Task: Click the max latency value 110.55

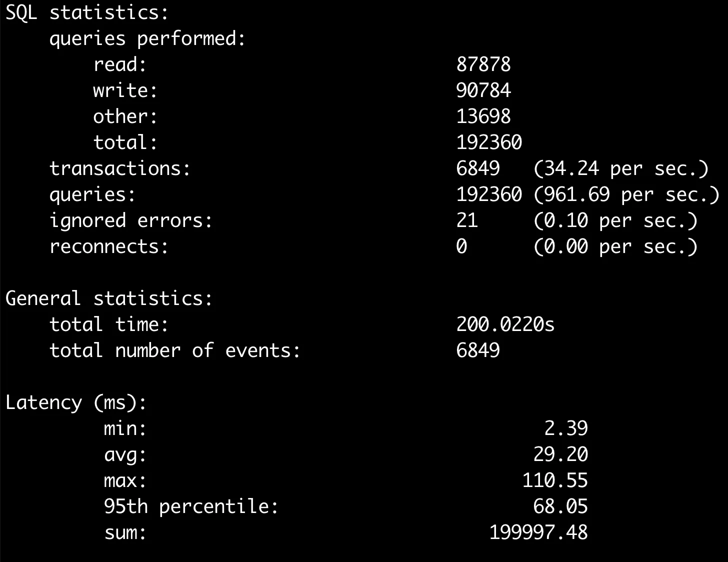Action: point(554,480)
